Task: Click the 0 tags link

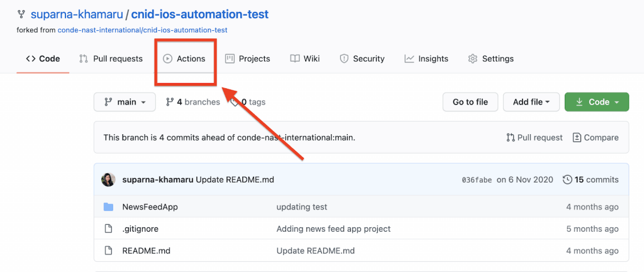Action: click(x=249, y=102)
